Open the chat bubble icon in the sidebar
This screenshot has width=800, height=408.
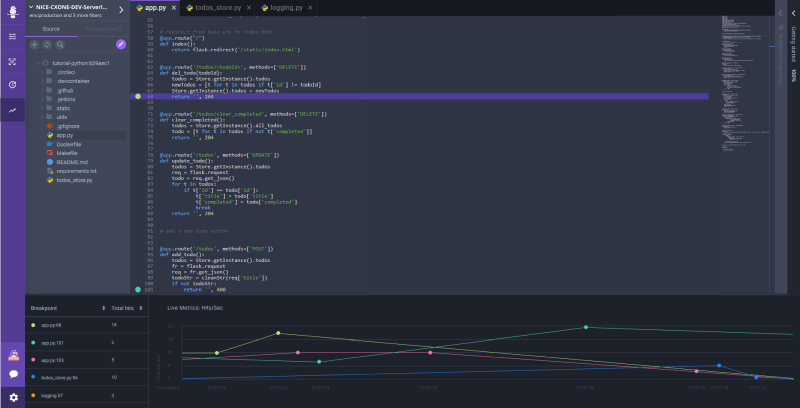(14, 374)
